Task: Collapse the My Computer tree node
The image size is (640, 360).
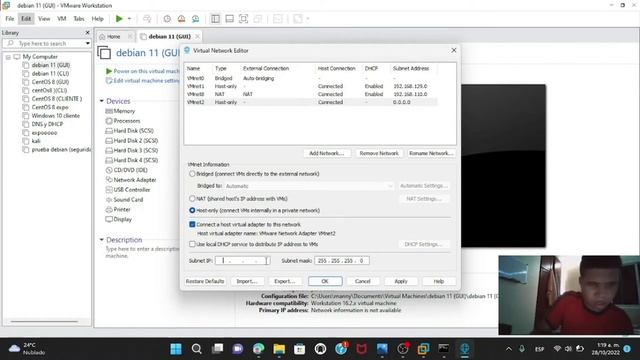Action: (8, 57)
